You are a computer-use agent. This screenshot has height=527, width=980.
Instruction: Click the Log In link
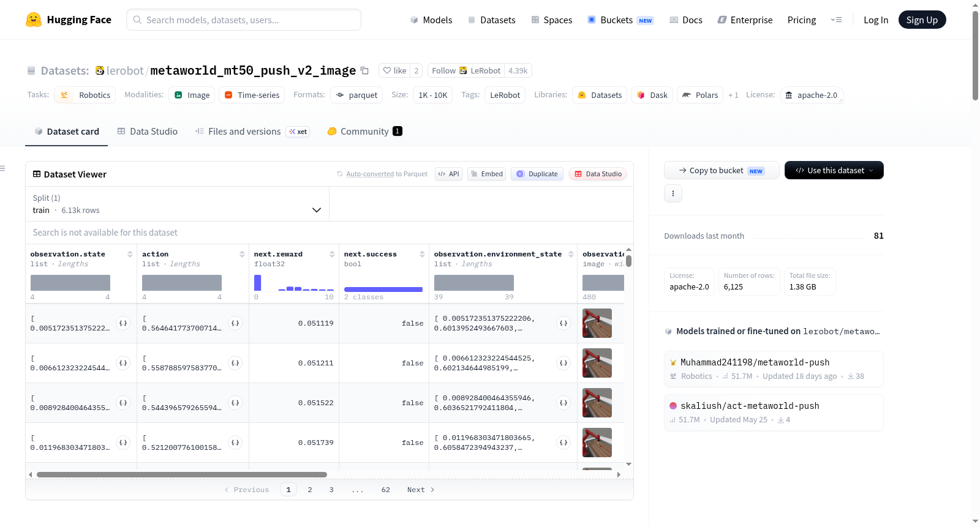tap(876, 20)
